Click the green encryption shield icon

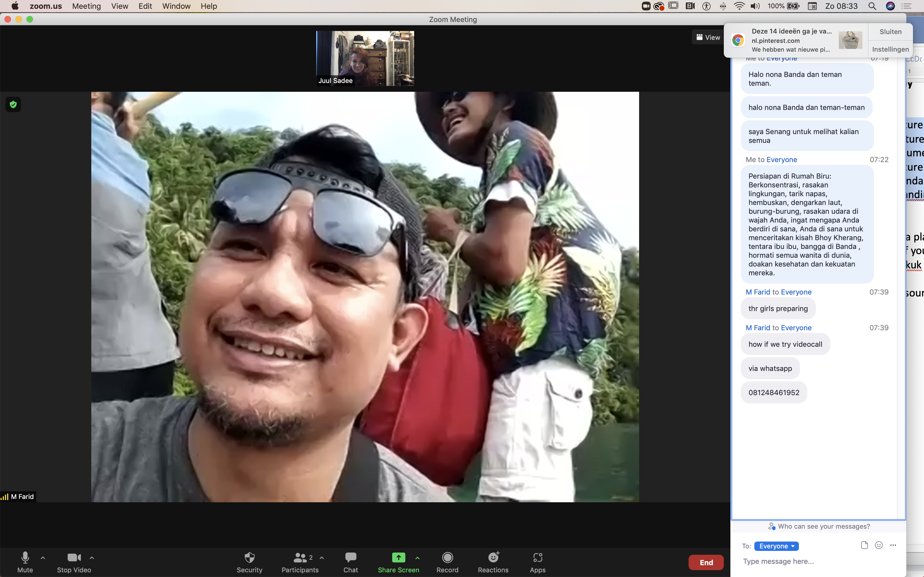[x=13, y=105]
